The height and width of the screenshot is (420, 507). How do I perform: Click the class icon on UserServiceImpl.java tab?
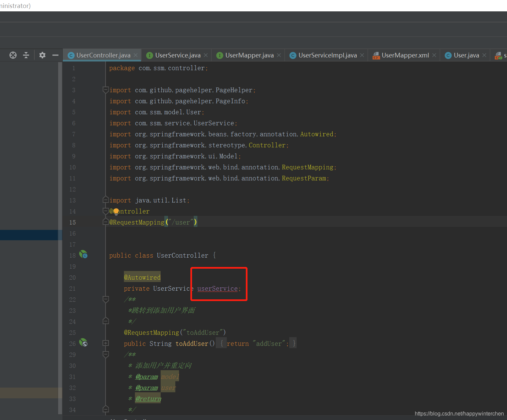point(293,55)
